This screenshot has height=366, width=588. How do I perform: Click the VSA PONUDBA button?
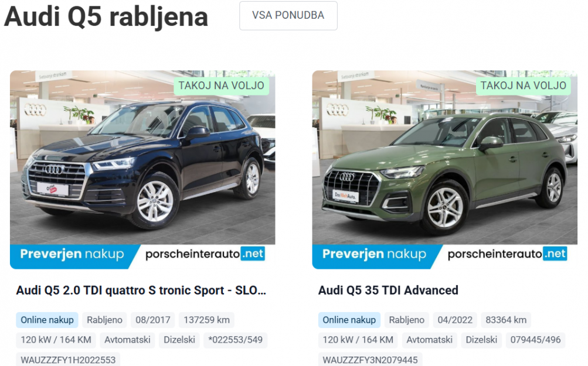[288, 15]
